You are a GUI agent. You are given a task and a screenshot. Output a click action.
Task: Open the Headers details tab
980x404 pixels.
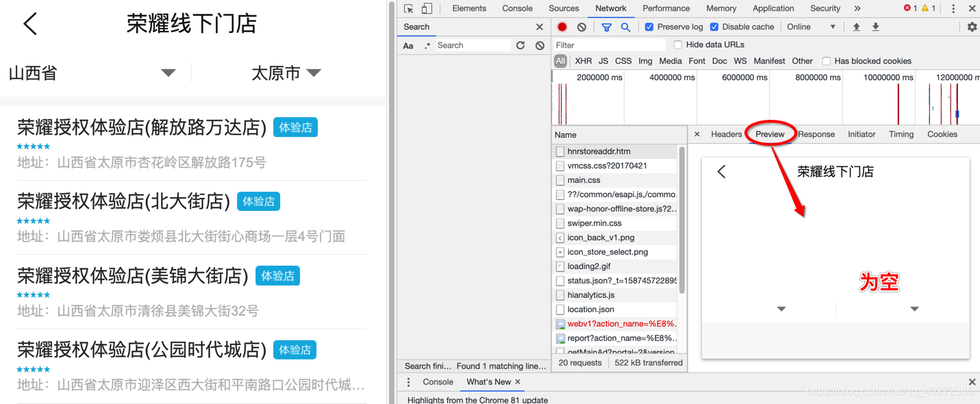click(726, 134)
